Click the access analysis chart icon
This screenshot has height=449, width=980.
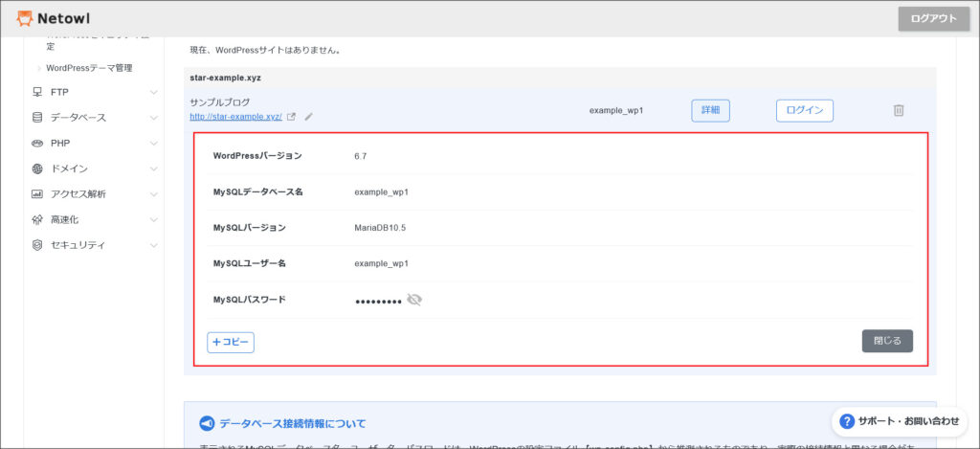pyautogui.click(x=37, y=194)
